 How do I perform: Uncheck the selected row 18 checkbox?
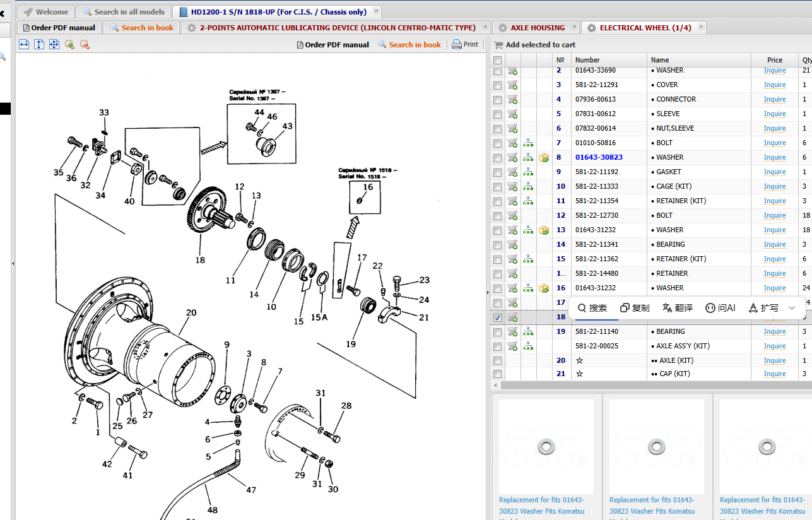[498, 317]
